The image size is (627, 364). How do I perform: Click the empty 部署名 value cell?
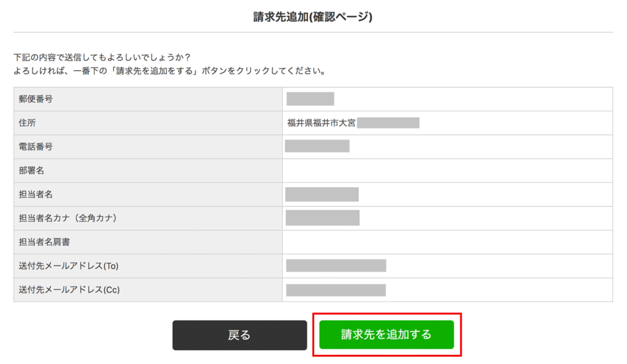447,171
